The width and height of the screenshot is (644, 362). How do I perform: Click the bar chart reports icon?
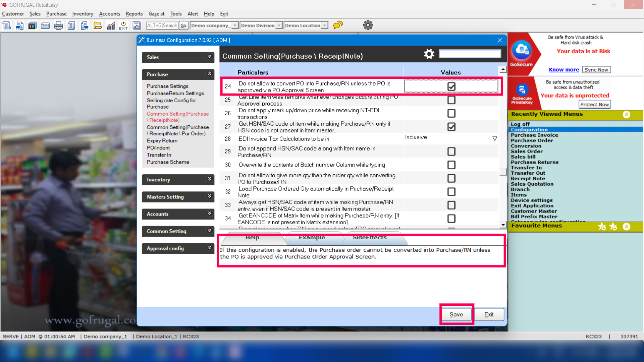110,25
